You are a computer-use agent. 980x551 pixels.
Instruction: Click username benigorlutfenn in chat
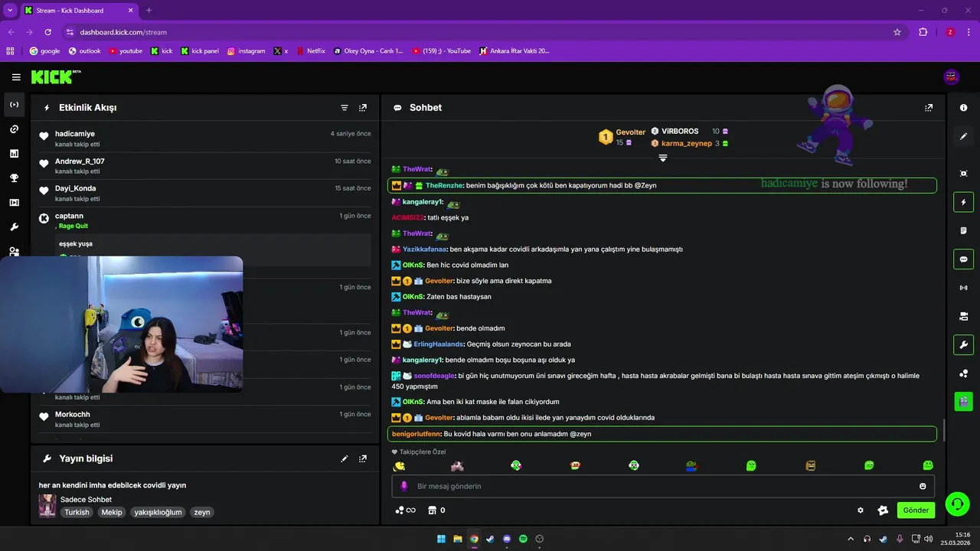tap(416, 434)
